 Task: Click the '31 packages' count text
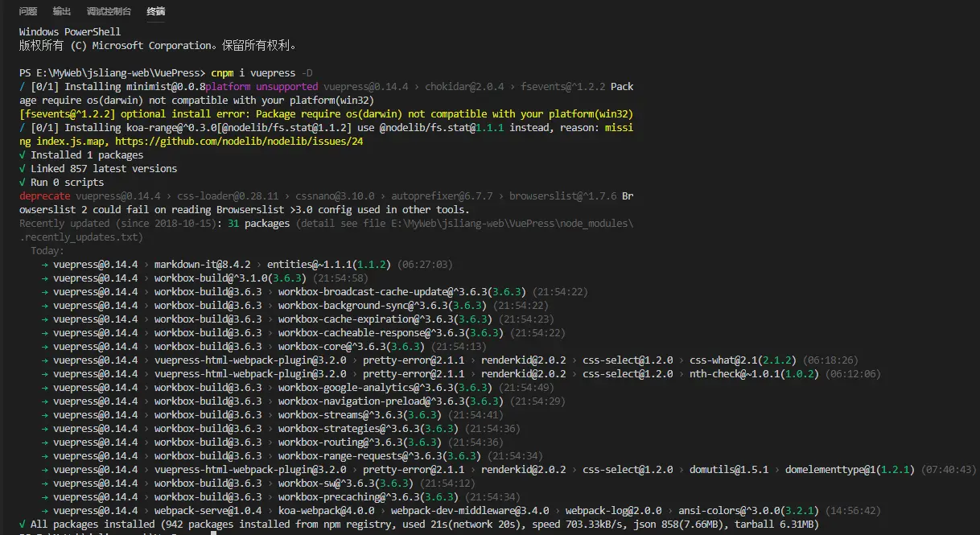click(259, 223)
